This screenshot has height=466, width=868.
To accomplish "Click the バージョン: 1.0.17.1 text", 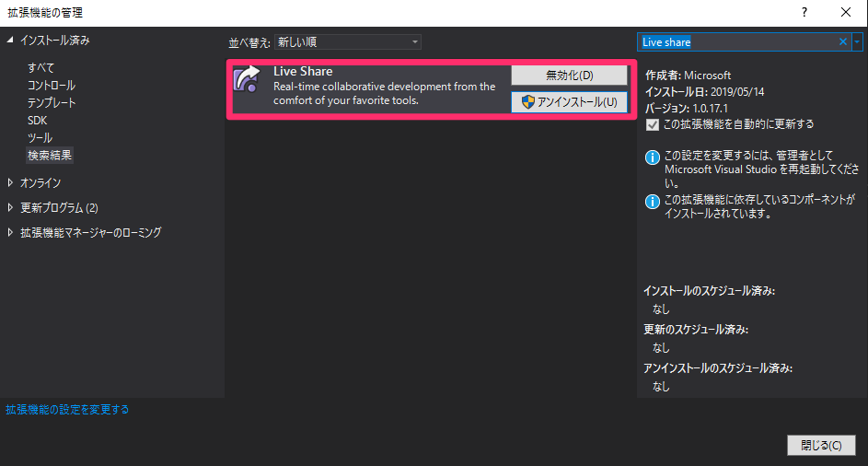I will coord(687,108).
